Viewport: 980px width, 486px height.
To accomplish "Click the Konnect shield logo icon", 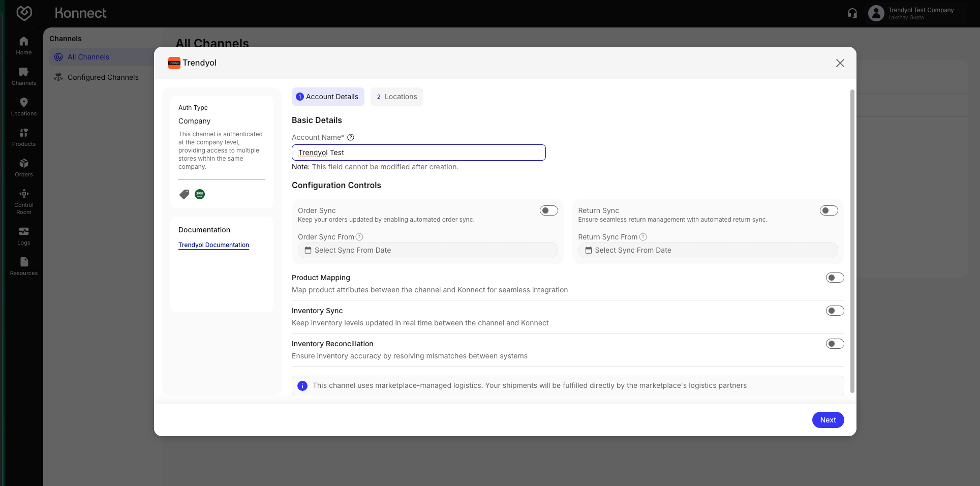I will point(24,13).
